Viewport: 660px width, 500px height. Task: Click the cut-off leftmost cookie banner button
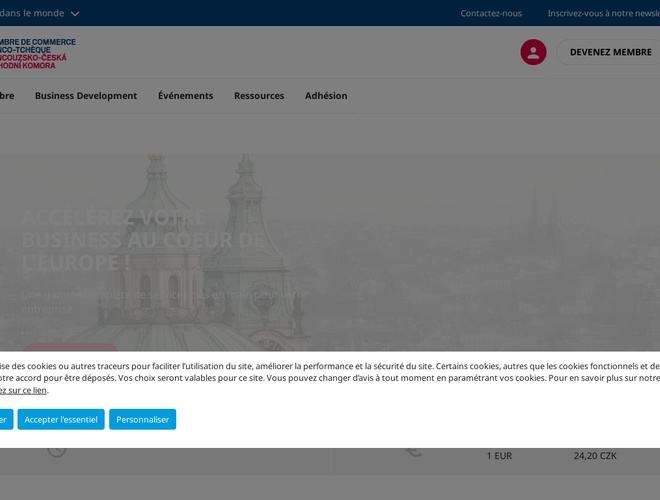click(5, 419)
